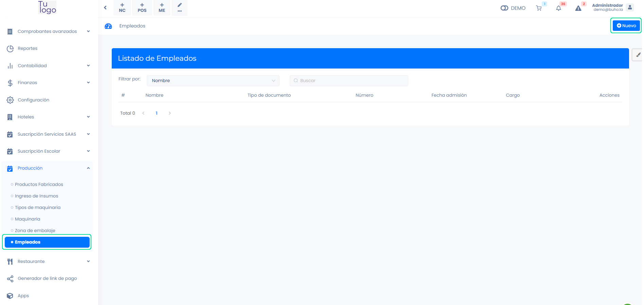This screenshot has width=644, height=305.
Task: Click the pencil edit shortcuts icon
Action: (x=180, y=7)
